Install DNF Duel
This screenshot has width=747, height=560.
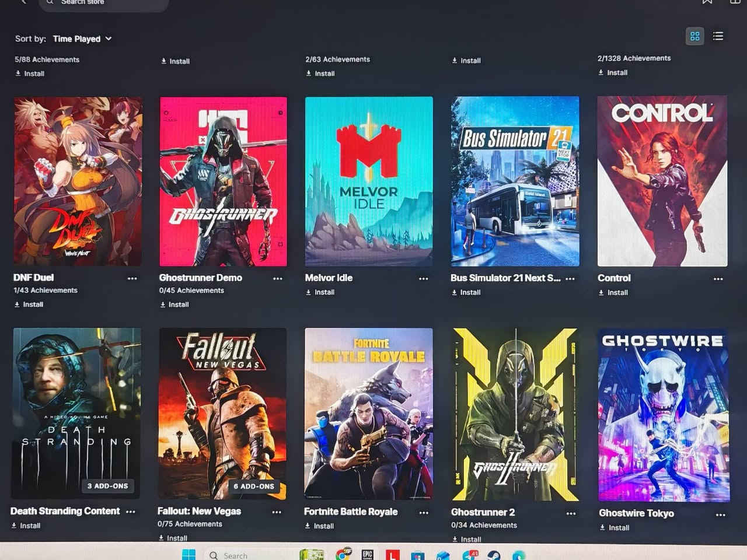[x=29, y=304]
